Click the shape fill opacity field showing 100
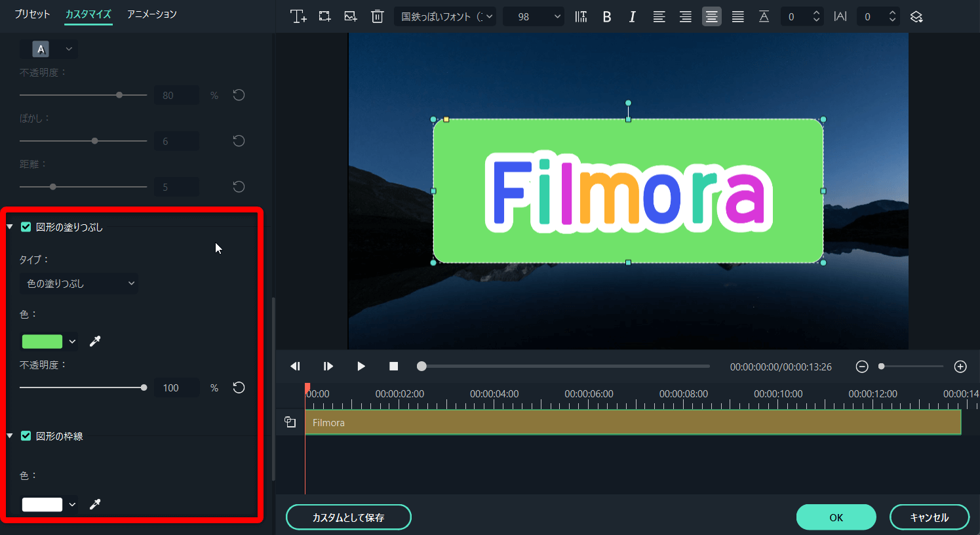The image size is (980, 535). [177, 388]
